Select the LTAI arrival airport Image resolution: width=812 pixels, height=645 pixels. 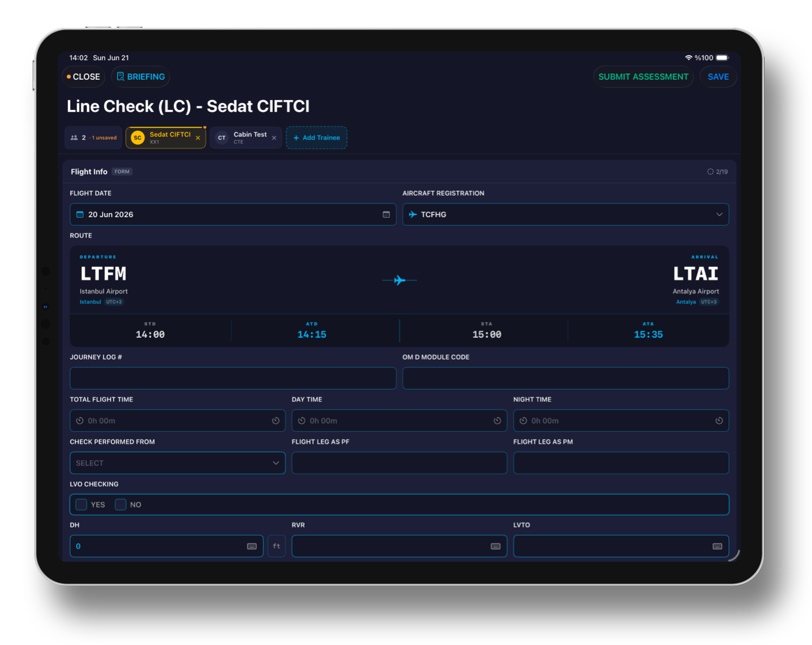coord(695,274)
